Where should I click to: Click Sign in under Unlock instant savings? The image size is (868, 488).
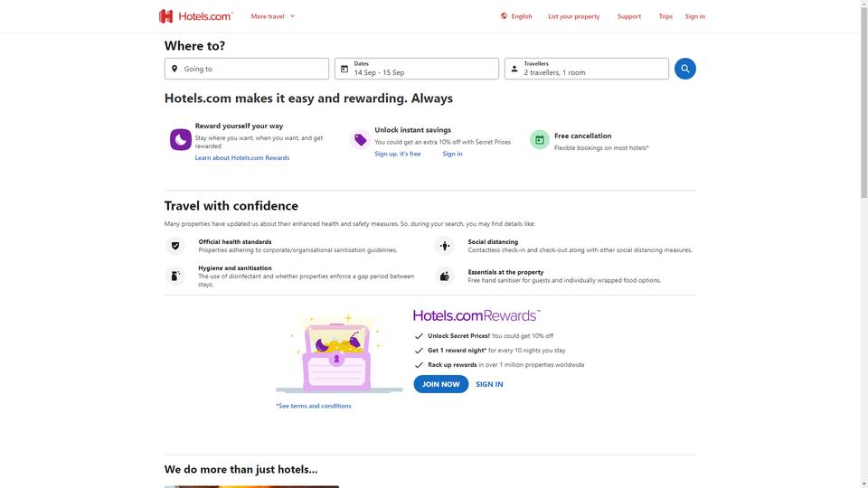(x=452, y=154)
